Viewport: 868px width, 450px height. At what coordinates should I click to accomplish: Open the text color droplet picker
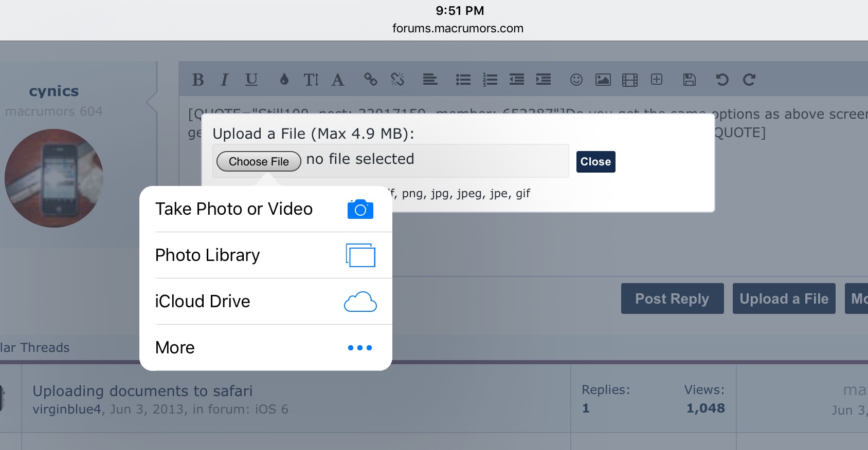click(284, 80)
